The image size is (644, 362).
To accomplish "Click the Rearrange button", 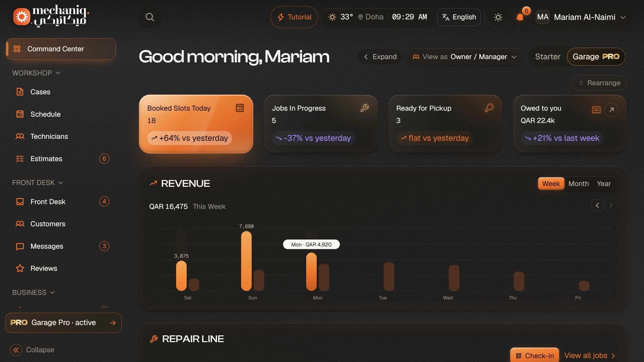I will (599, 83).
